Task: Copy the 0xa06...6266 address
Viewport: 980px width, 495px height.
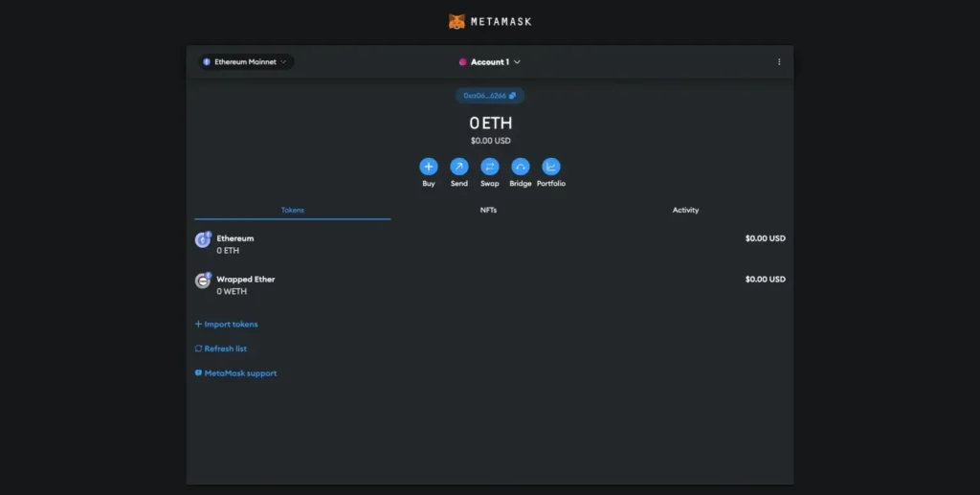Action: click(490, 96)
